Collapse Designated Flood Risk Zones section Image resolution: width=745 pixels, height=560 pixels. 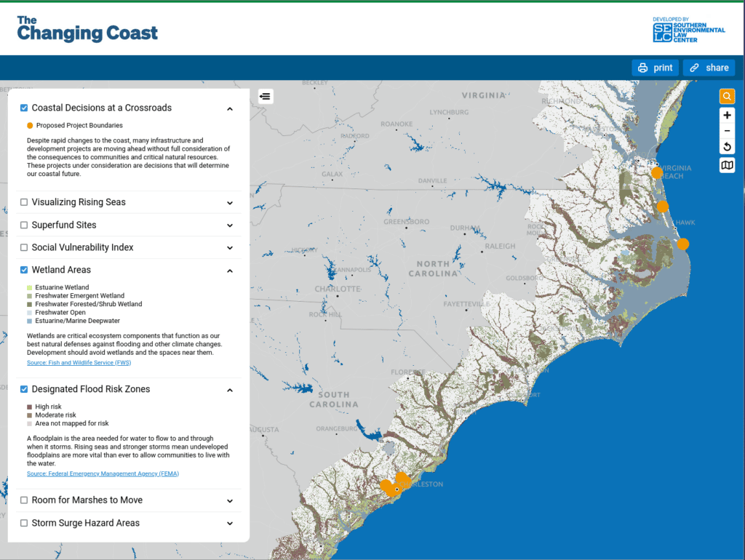[230, 390]
